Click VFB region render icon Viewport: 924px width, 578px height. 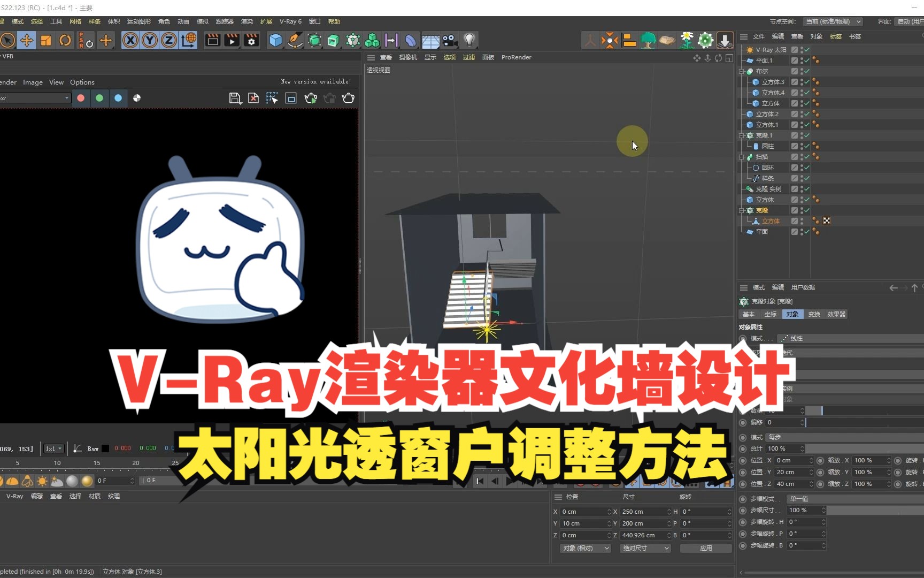click(x=291, y=98)
